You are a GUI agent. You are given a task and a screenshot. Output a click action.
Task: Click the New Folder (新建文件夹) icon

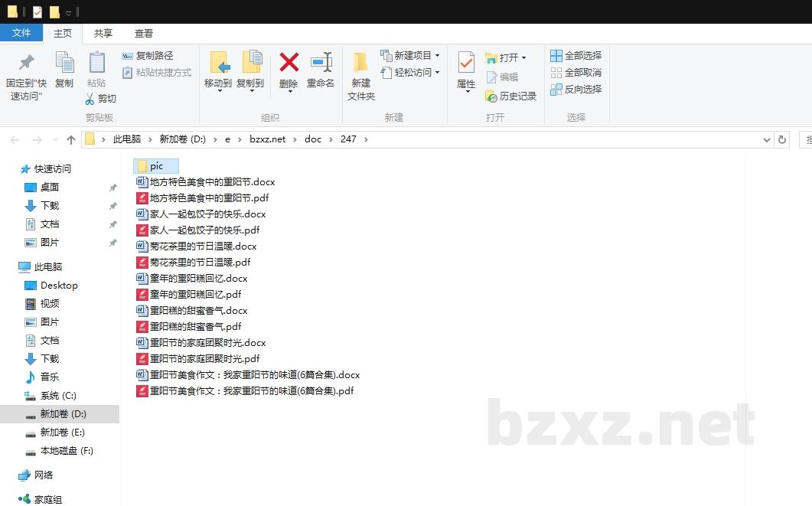pyautogui.click(x=360, y=63)
